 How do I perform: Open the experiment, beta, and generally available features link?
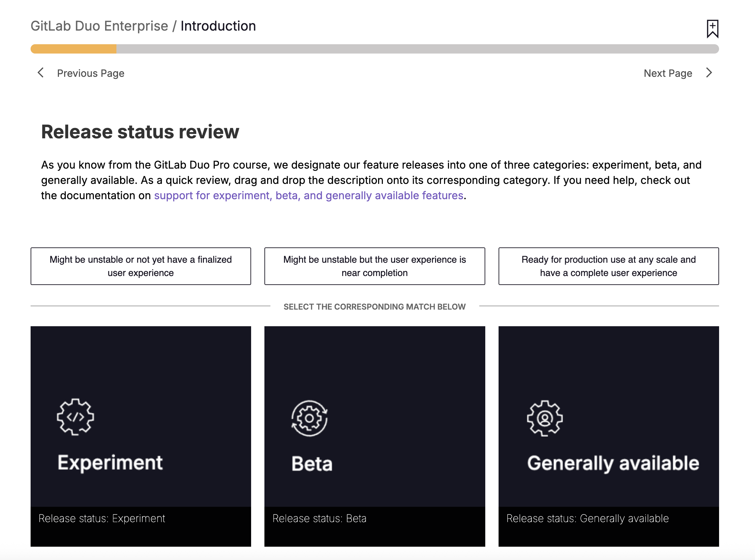(x=309, y=196)
